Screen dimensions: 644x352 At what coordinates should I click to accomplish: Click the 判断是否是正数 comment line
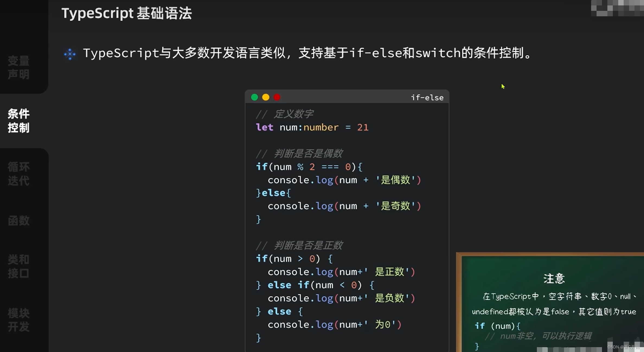299,245
